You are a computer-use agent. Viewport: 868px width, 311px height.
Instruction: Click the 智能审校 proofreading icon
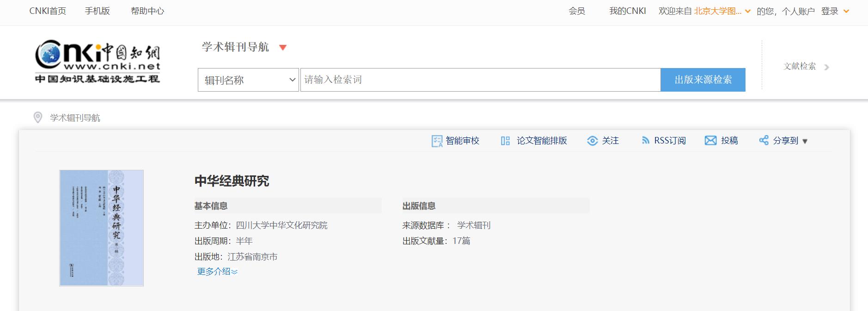[x=437, y=141]
